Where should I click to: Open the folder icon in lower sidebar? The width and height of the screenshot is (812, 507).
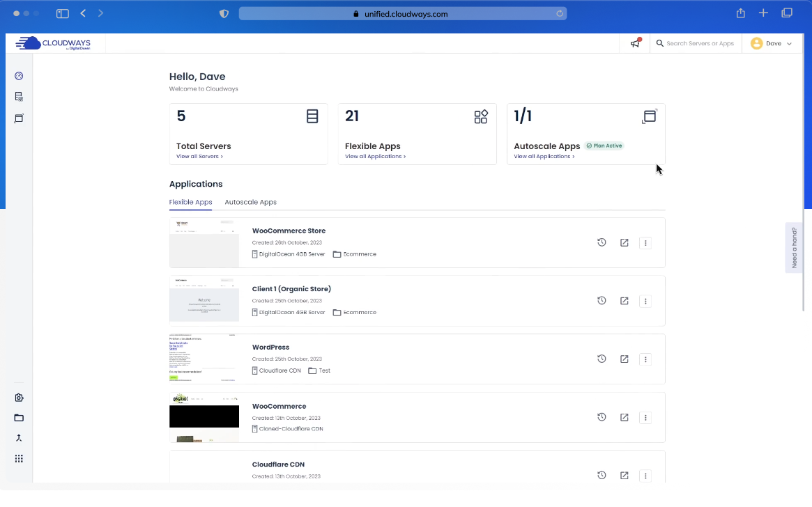(x=19, y=417)
